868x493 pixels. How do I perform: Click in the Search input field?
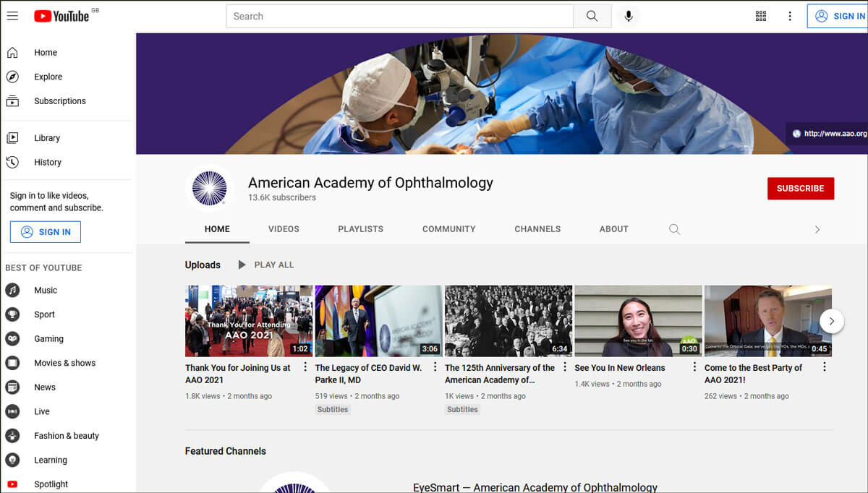coord(399,16)
